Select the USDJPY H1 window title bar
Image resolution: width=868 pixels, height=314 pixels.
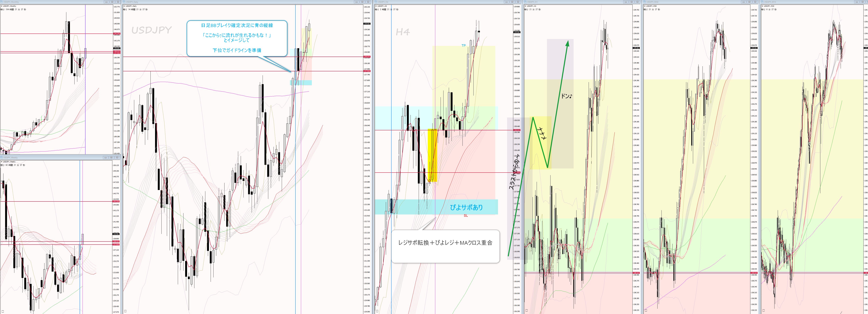point(573,2)
